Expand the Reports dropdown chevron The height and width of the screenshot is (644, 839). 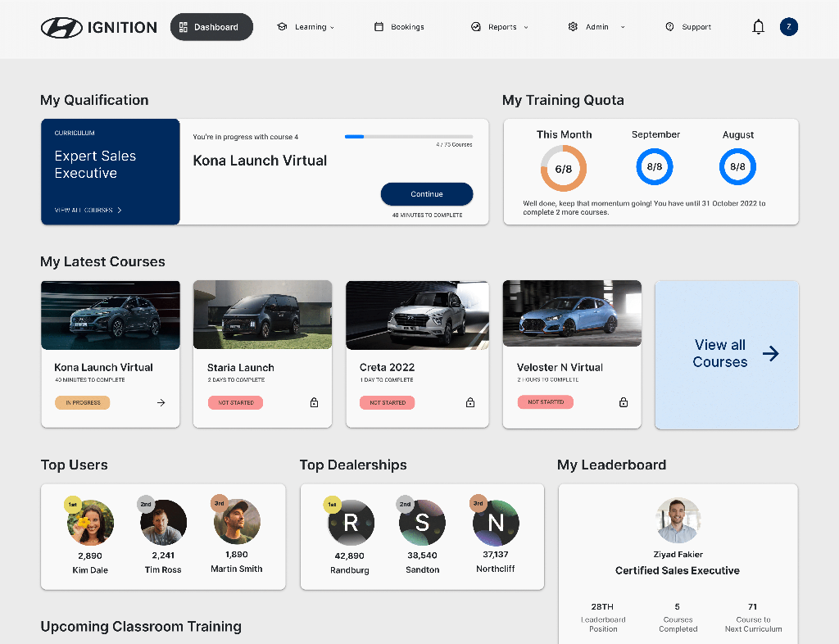tap(526, 27)
